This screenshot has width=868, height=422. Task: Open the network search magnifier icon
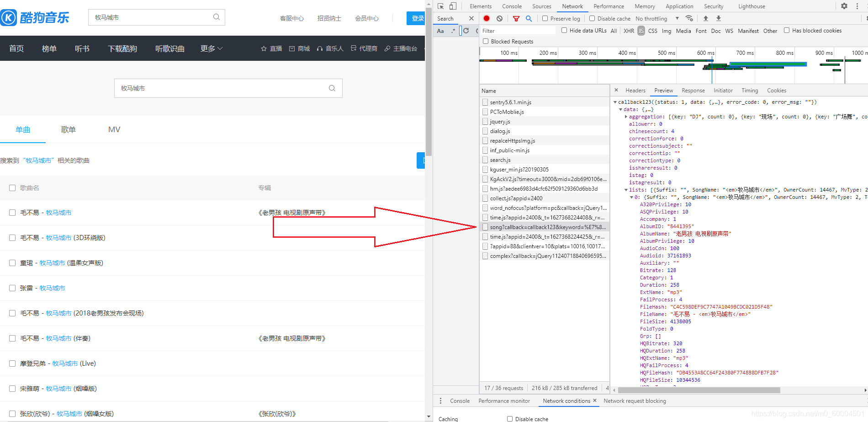click(x=529, y=18)
